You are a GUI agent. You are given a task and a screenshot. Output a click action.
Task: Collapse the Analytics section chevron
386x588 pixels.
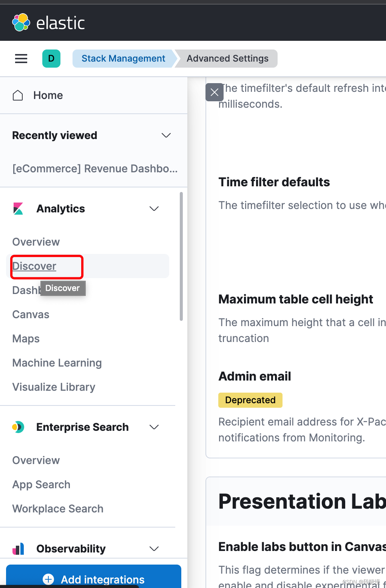[x=154, y=209]
